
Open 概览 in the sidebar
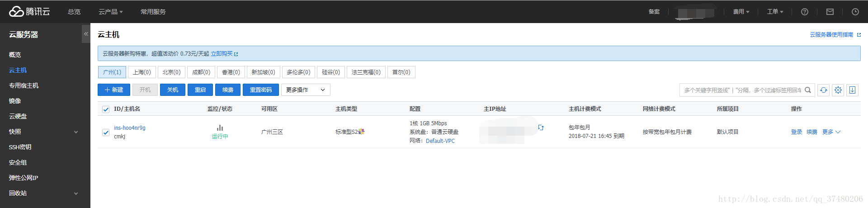[15, 55]
